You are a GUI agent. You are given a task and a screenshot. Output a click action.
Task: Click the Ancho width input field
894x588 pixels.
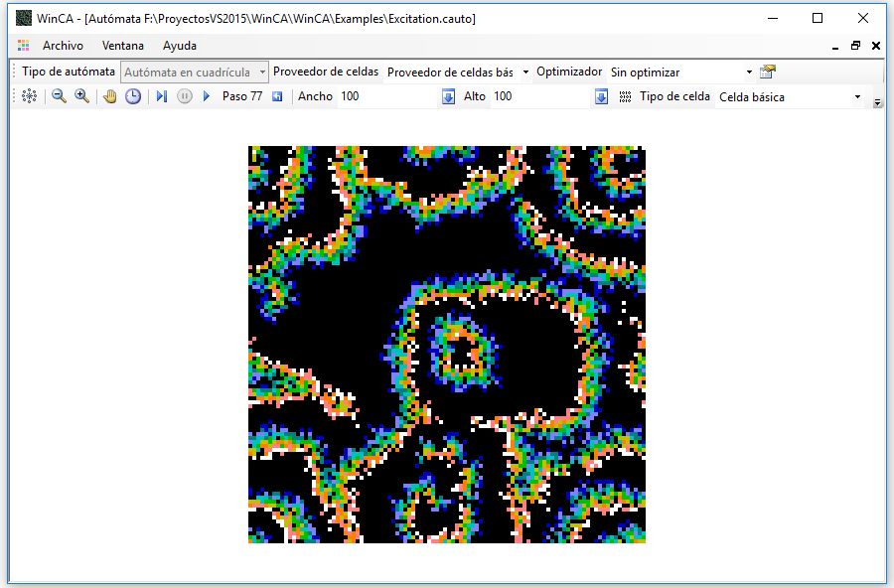387,96
